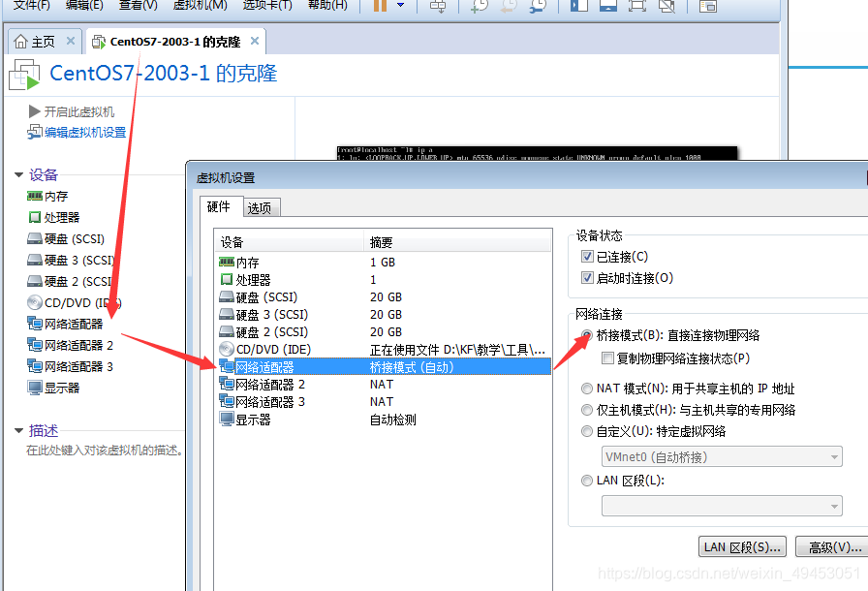
Task: Click the 高级(V)... button
Action: 832,546
